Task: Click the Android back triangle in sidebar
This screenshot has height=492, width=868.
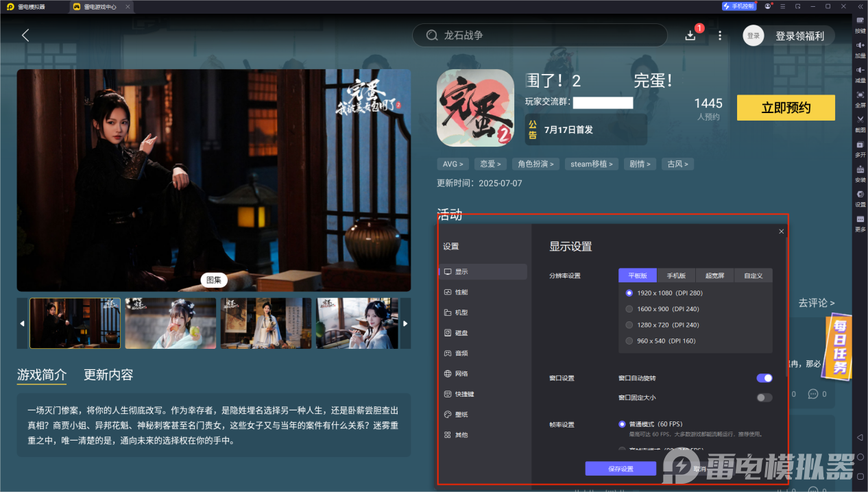Action: coord(860,437)
